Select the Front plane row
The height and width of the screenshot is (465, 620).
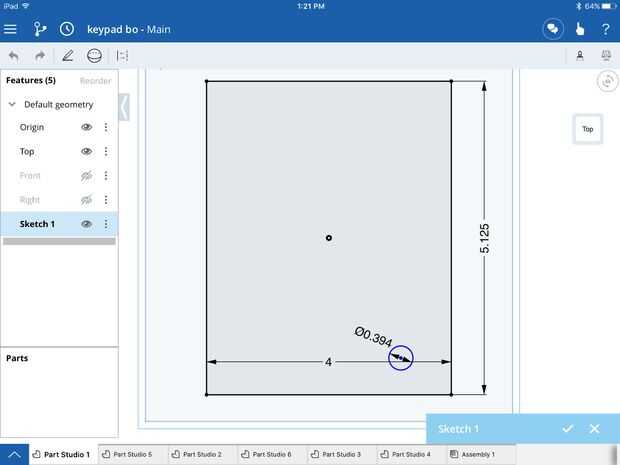59,176
